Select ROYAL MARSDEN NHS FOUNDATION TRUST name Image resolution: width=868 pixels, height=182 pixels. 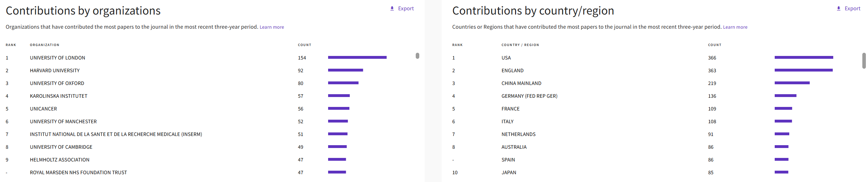pos(78,172)
